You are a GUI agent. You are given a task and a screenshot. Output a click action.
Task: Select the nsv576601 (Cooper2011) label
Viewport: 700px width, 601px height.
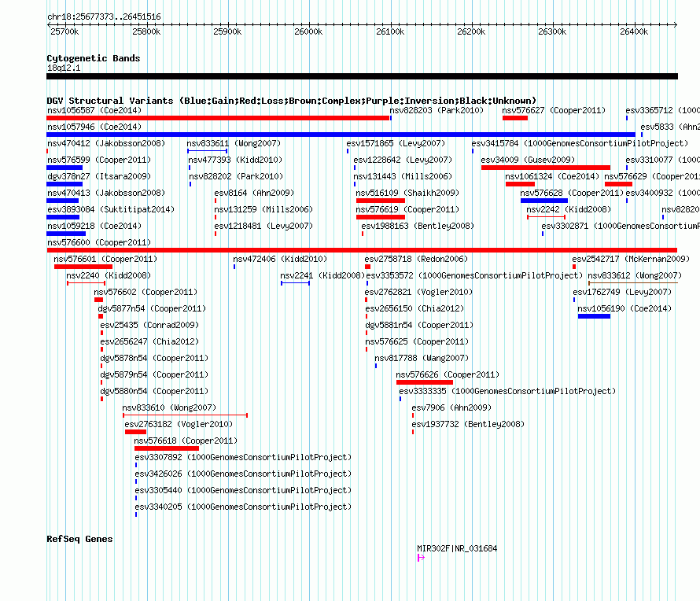click(105, 259)
